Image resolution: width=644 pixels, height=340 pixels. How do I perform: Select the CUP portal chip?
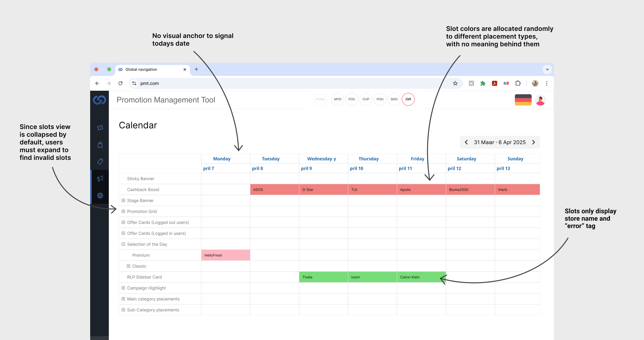(366, 99)
